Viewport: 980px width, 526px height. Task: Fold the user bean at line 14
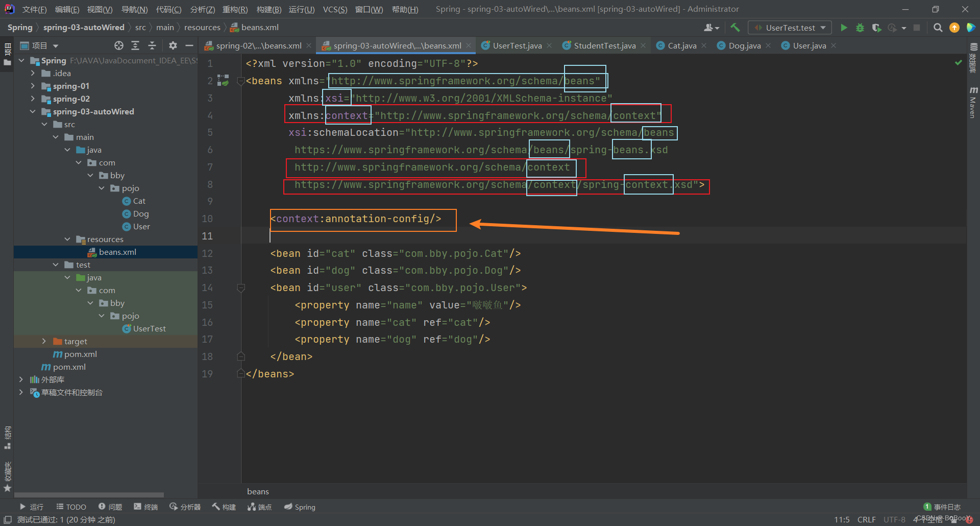241,288
